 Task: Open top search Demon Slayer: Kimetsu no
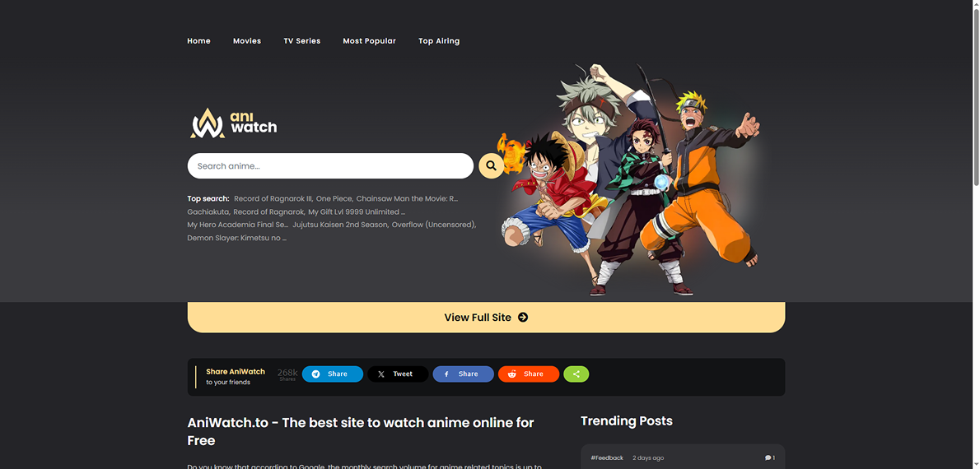coord(237,237)
